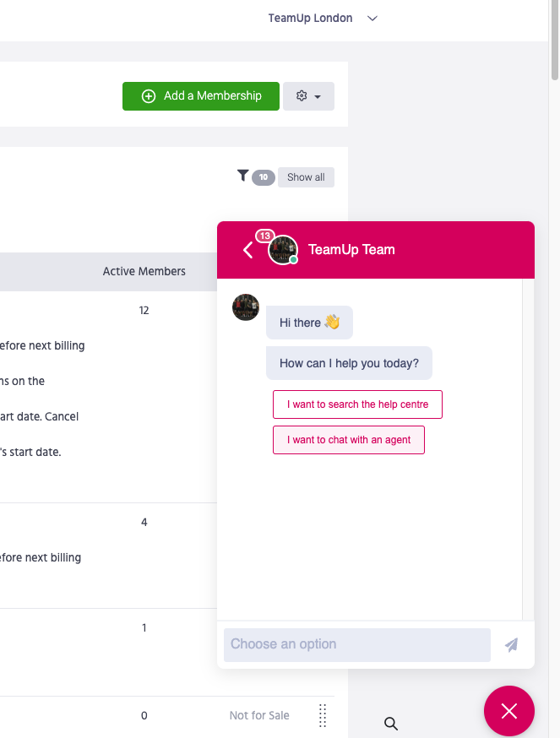
Task: Click the Add a Membership button
Action: 201,96
